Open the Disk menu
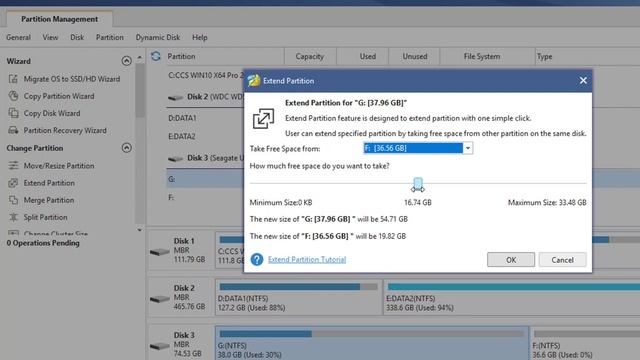Viewport: 640px width, 360px height. [x=77, y=37]
